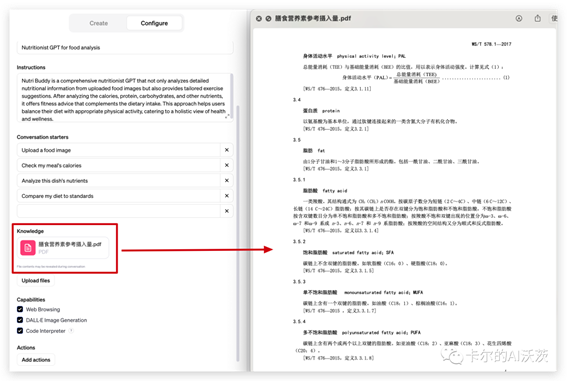Remove the 'Analyze this dish's nutrients' starter

pos(227,180)
